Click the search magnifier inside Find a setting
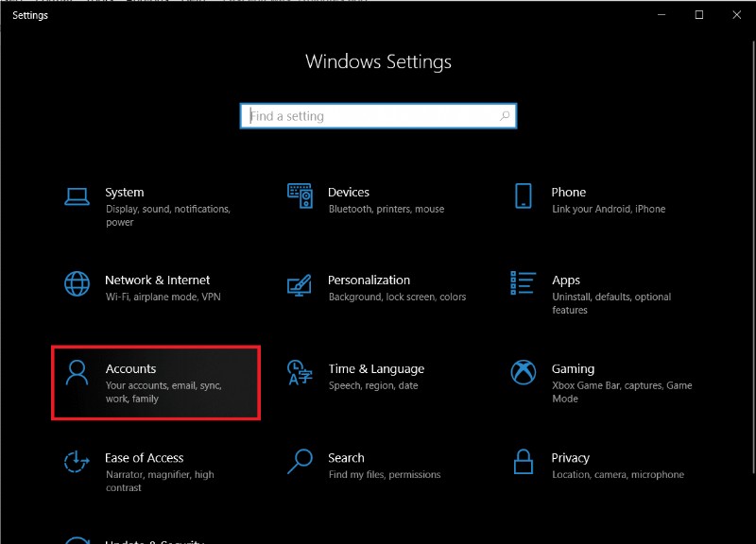 click(505, 115)
